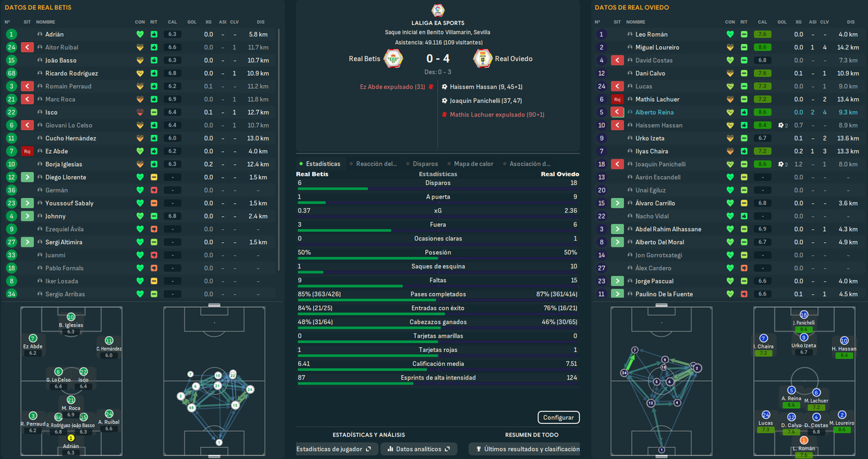Click Borja Iglesias's player name

pyautogui.click(x=64, y=165)
